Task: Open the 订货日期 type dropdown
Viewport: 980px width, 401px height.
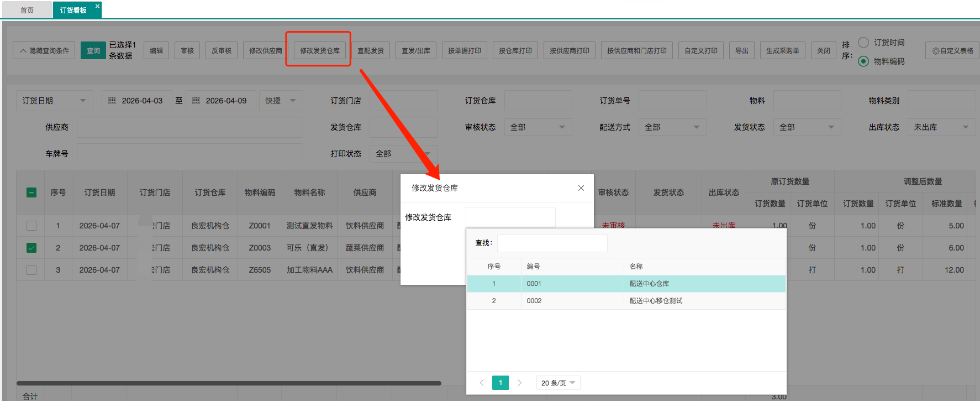Action: click(54, 101)
